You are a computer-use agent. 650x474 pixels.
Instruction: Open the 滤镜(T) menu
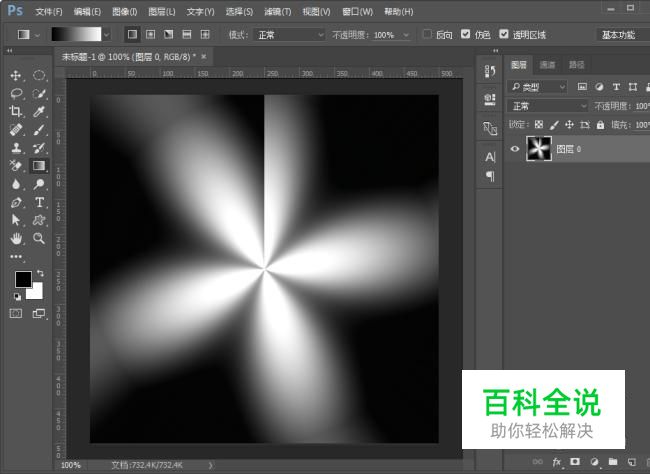tap(278, 12)
